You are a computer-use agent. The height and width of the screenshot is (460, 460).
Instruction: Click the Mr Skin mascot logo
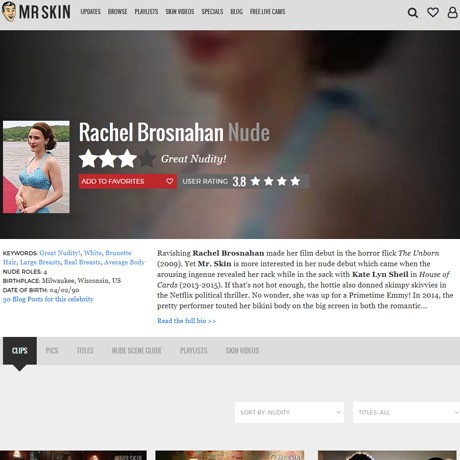click(9, 12)
